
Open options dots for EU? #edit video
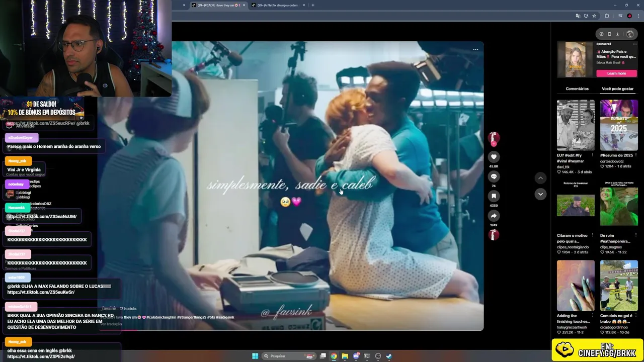(593, 155)
